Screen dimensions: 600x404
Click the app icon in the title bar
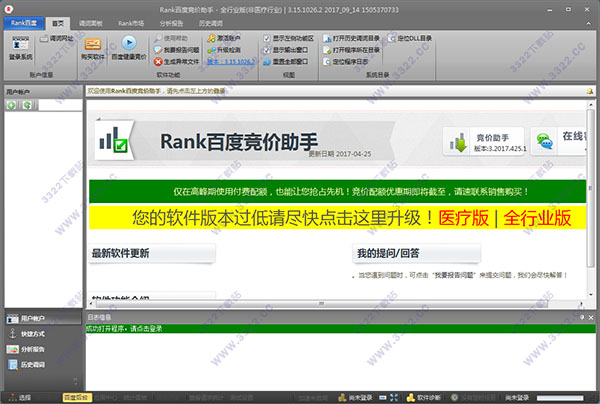click(8, 9)
